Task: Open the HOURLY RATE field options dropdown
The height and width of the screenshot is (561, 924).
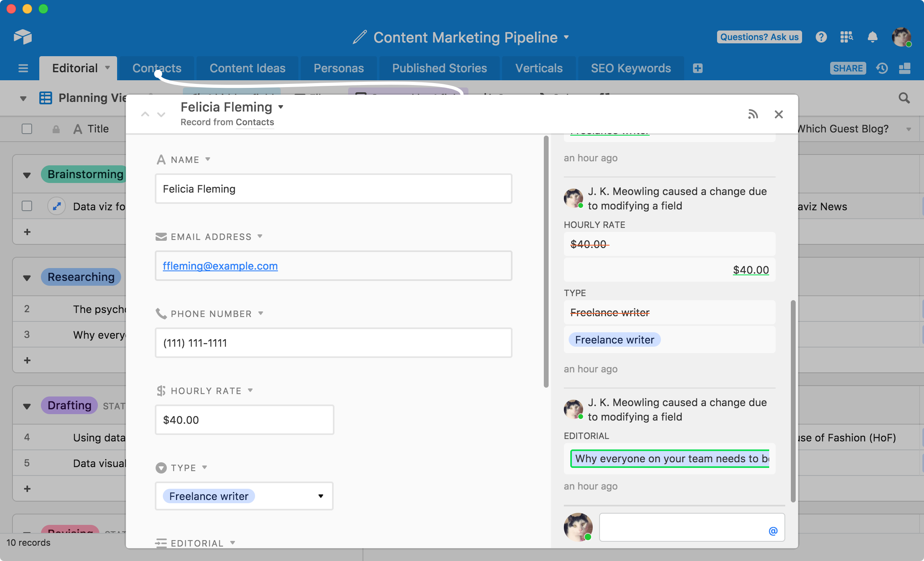Action: [250, 390]
